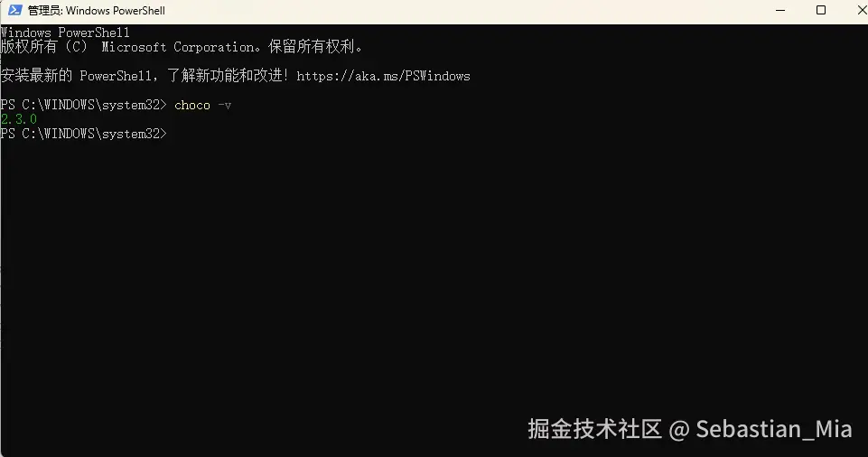Click the '保留所有权利' text
Image resolution: width=868 pixels, height=457 pixels.
311,47
